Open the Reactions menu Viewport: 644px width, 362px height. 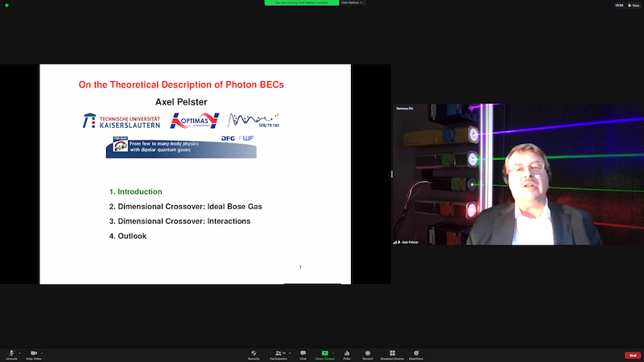pos(417,354)
